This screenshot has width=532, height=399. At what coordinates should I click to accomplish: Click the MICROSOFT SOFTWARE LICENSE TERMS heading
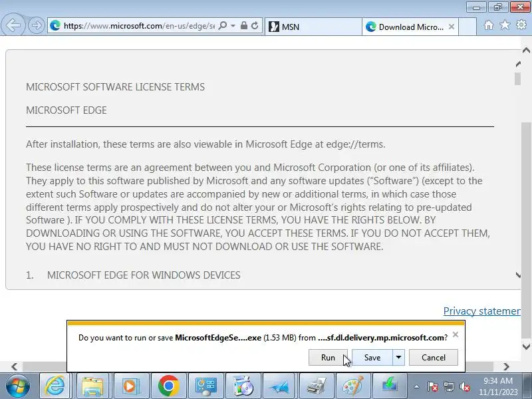pyautogui.click(x=115, y=87)
